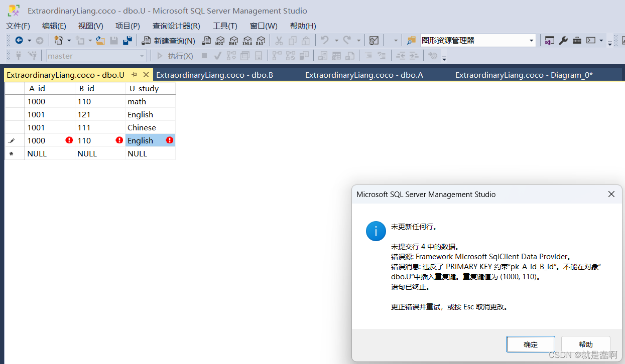Expand the second toolbar overflow options
Screen dimensions: 625x364
(x=444, y=58)
